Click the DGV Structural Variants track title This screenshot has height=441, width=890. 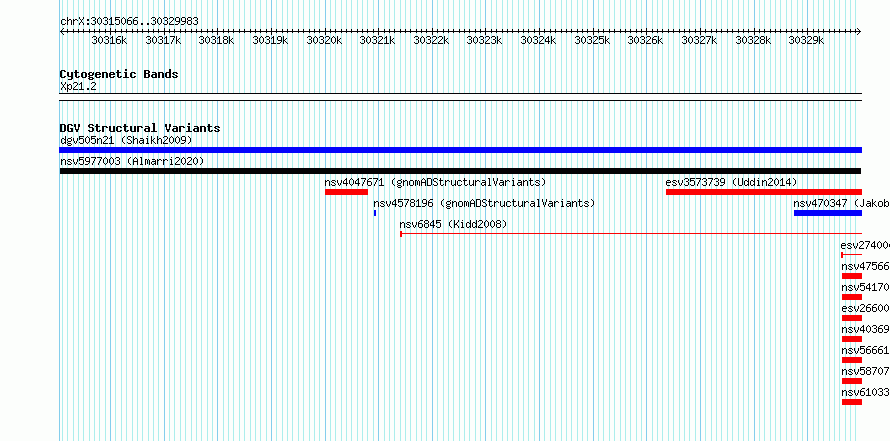tap(140, 128)
